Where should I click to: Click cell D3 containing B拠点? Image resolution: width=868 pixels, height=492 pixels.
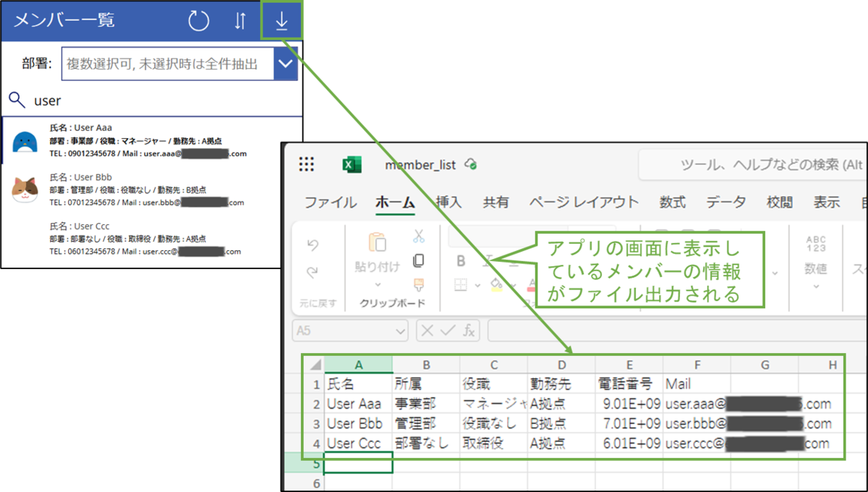[x=561, y=423]
